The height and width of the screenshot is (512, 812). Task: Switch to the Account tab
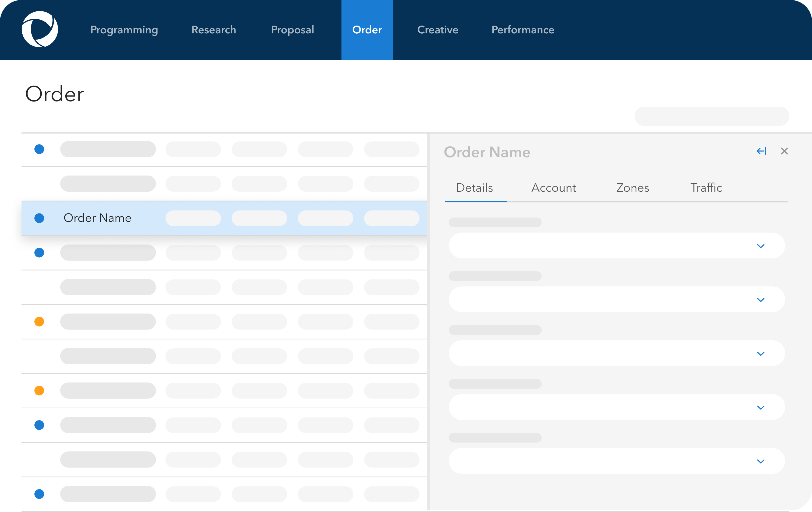point(553,188)
